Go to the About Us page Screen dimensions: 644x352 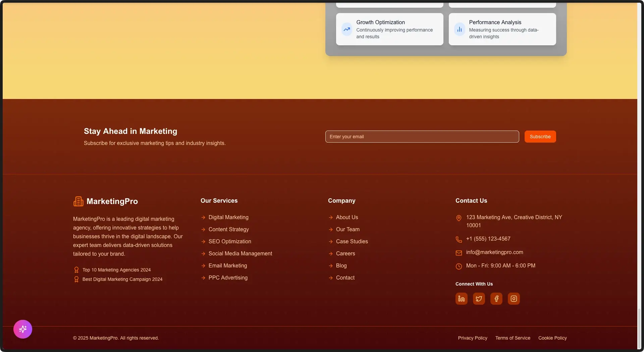tap(347, 217)
